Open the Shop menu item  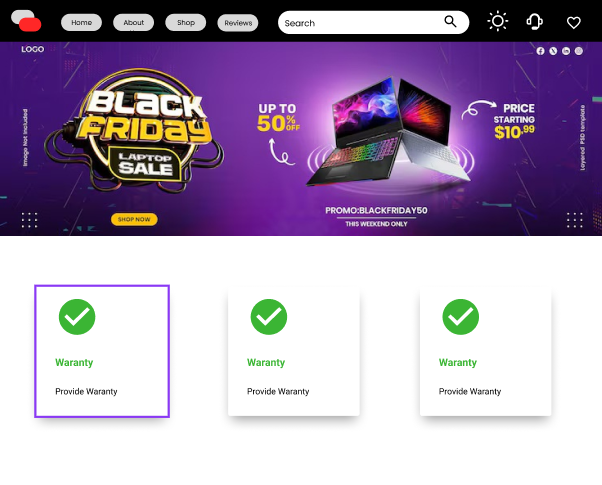185,22
